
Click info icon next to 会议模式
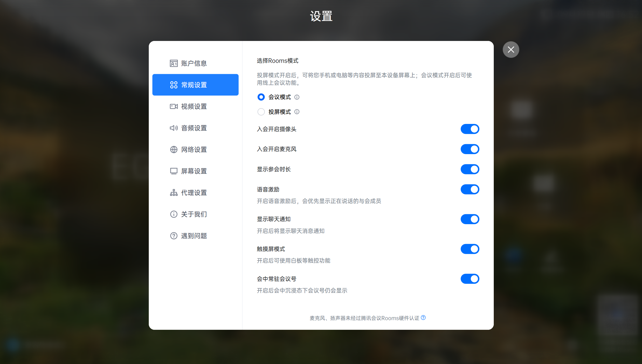pyautogui.click(x=297, y=97)
